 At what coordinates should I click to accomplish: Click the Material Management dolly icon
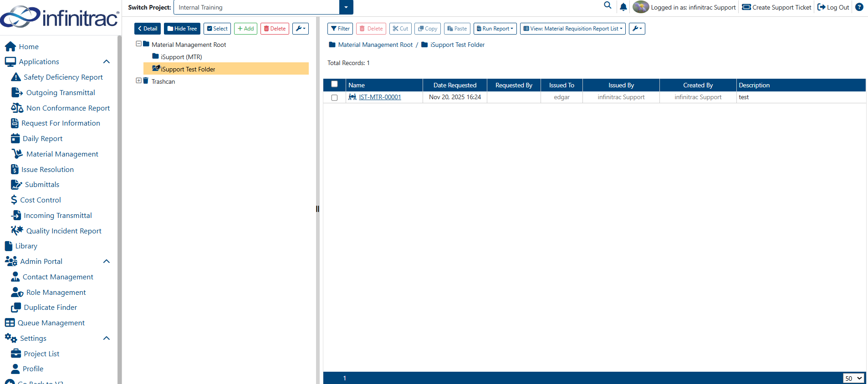(x=17, y=154)
